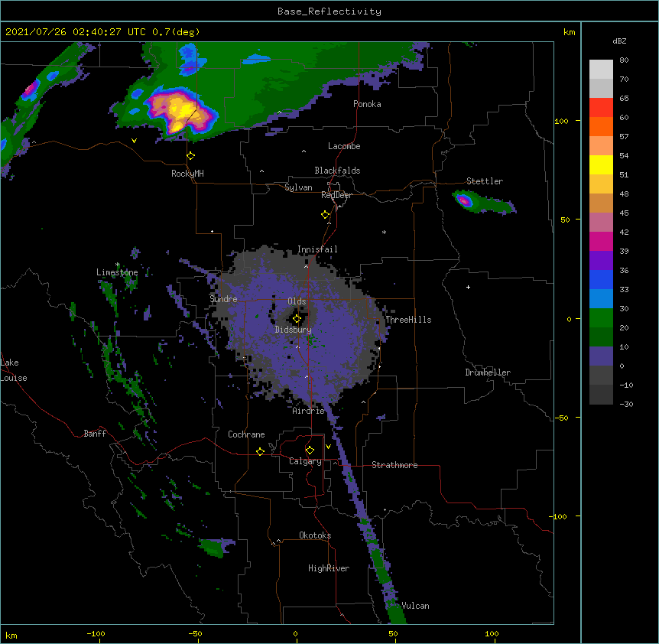Click the Base_Reflectivity title text
Screen dimensions: 659x644
point(329,11)
